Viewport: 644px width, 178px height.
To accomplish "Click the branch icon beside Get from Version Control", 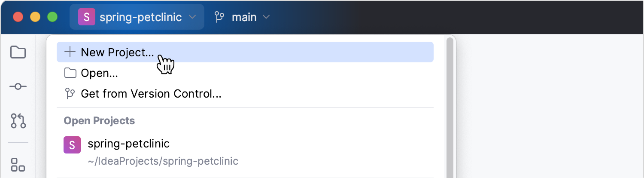I will tap(70, 93).
